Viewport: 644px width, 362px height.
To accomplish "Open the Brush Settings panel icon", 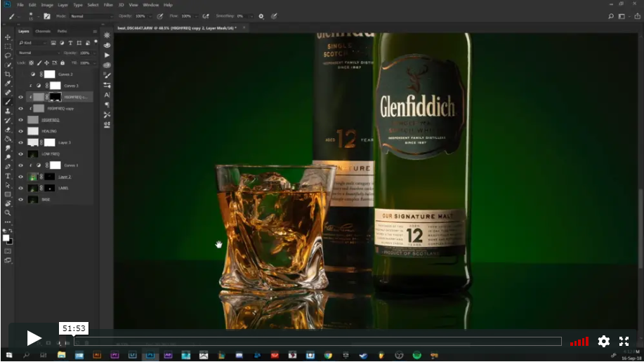I will point(107,75).
